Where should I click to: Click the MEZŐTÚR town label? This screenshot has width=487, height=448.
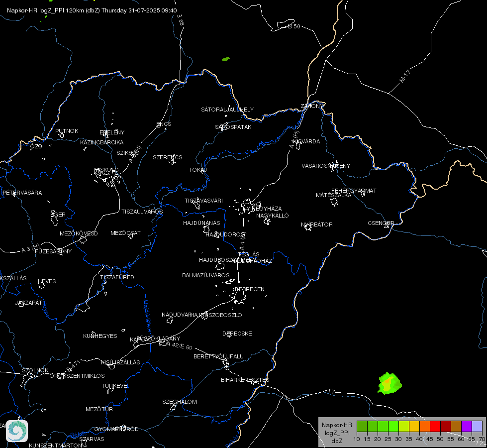(x=99, y=409)
